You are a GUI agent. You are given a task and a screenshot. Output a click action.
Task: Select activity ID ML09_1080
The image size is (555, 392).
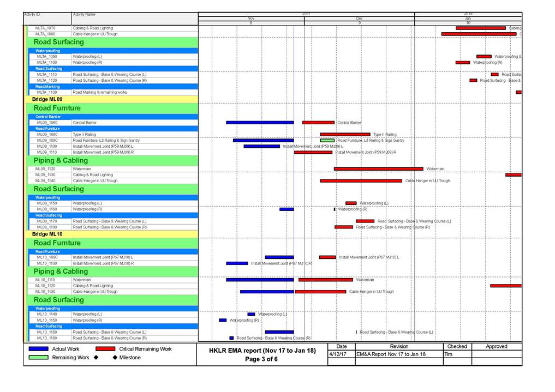point(47,135)
